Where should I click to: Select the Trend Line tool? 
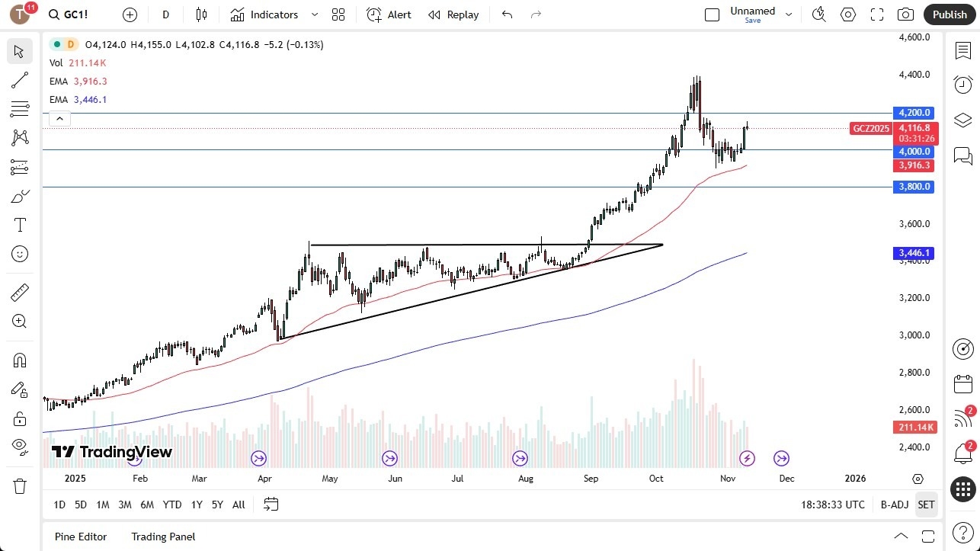tap(19, 80)
